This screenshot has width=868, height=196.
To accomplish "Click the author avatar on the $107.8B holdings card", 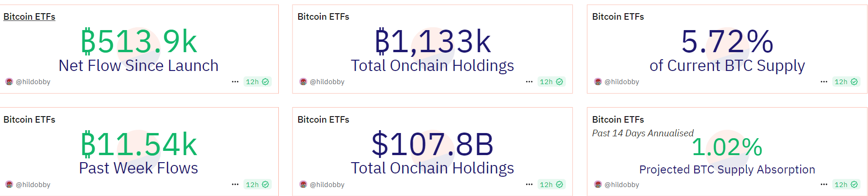I will tap(303, 185).
